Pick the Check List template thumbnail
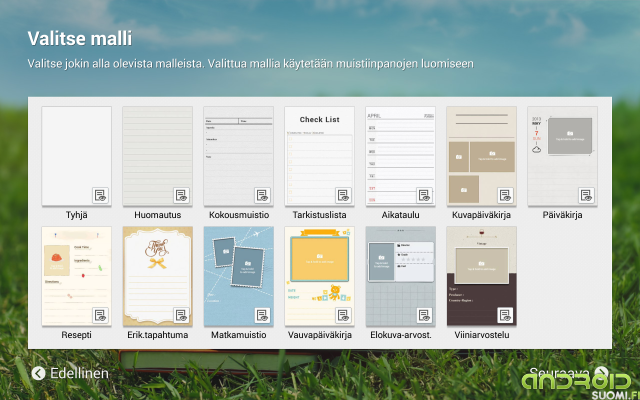The image size is (640, 400). tap(320, 156)
